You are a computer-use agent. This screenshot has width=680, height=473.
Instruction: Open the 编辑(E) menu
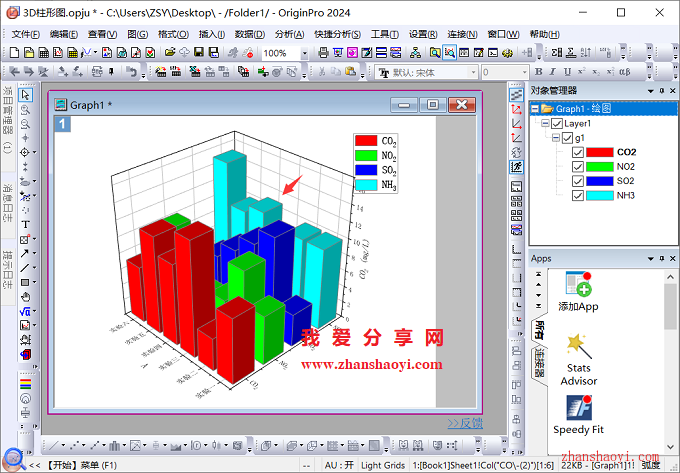point(63,34)
